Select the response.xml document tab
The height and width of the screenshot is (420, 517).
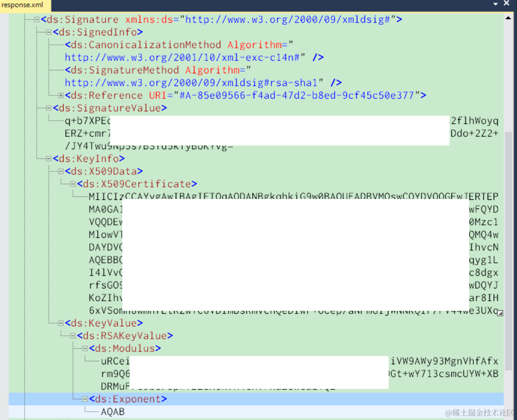pyautogui.click(x=25, y=6)
